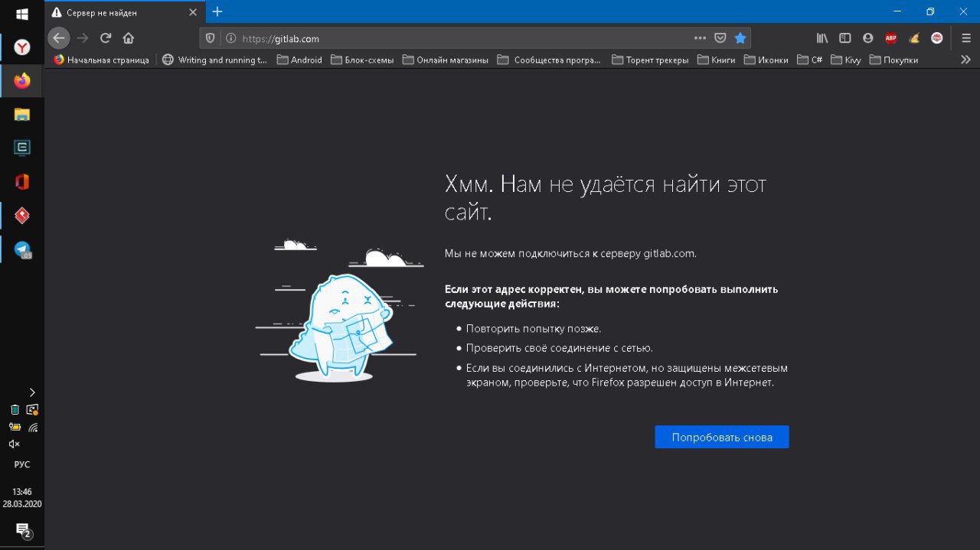Click the yellow feather extension icon
The width and height of the screenshot is (980, 550).
[x=913, y=38]
